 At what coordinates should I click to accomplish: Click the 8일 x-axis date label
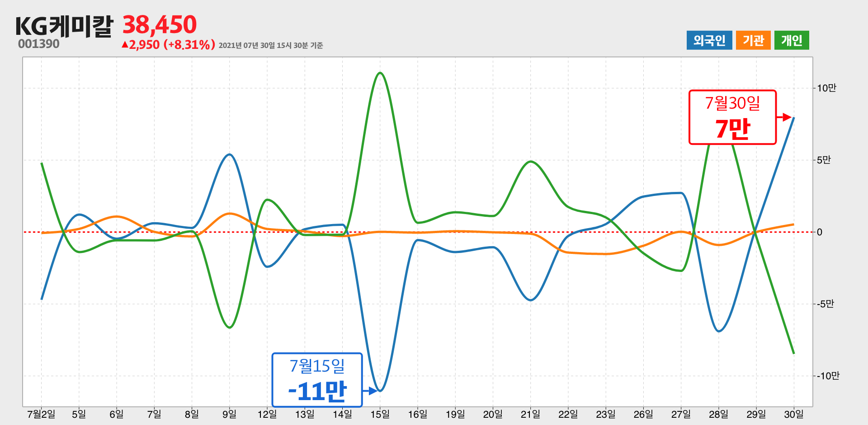coord(192,414)
